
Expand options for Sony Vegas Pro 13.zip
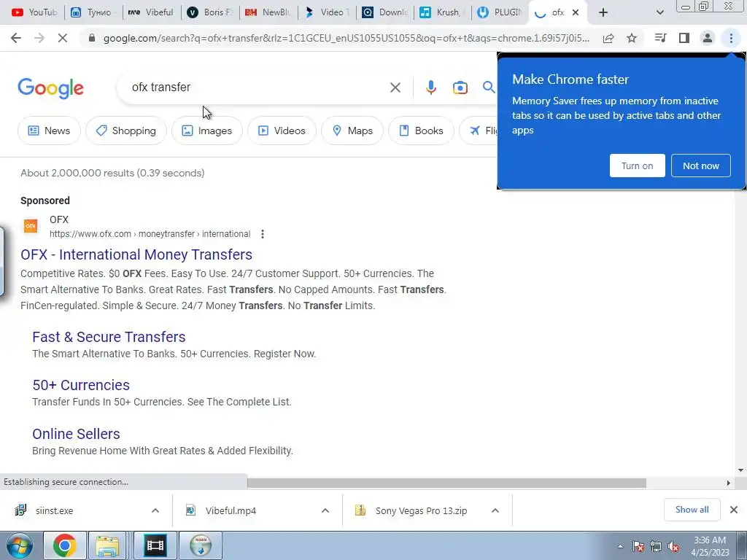[x=495, y=510]
